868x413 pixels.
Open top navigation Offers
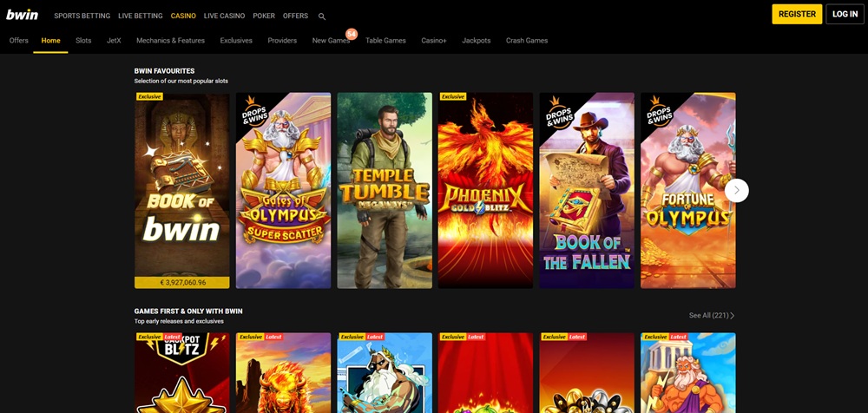coord(296,16)
